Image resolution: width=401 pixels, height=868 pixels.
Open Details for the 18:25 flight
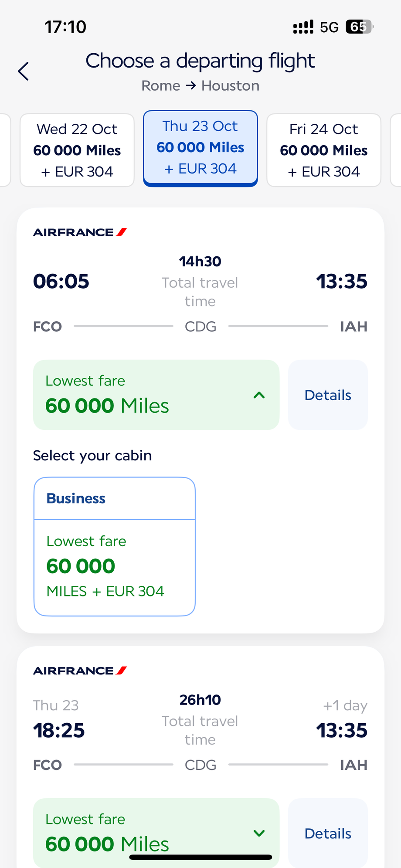pyautogui.click(x=328, y=833)
